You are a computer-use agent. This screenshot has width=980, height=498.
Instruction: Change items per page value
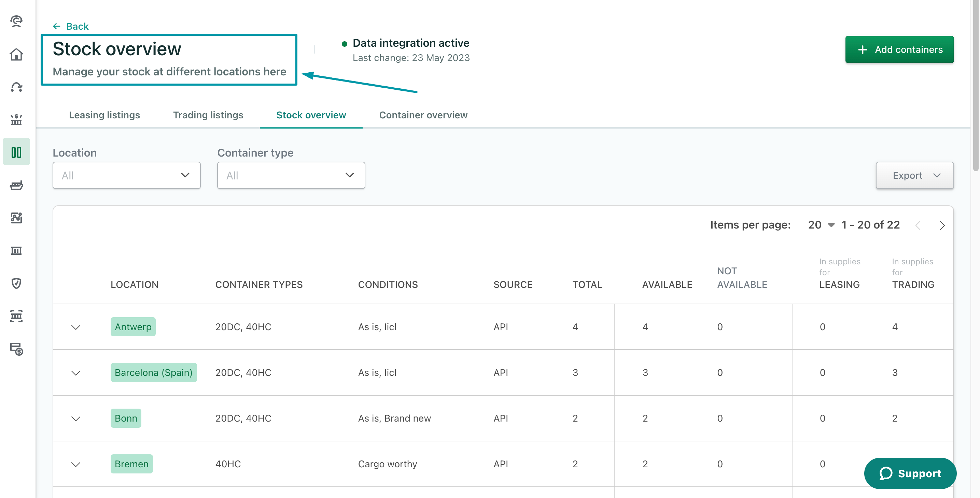821,225
